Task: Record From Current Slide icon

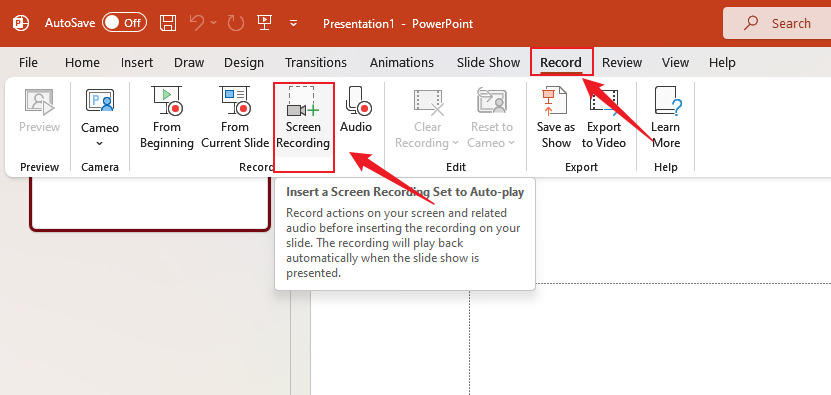Action: click(x=235, y=101)
